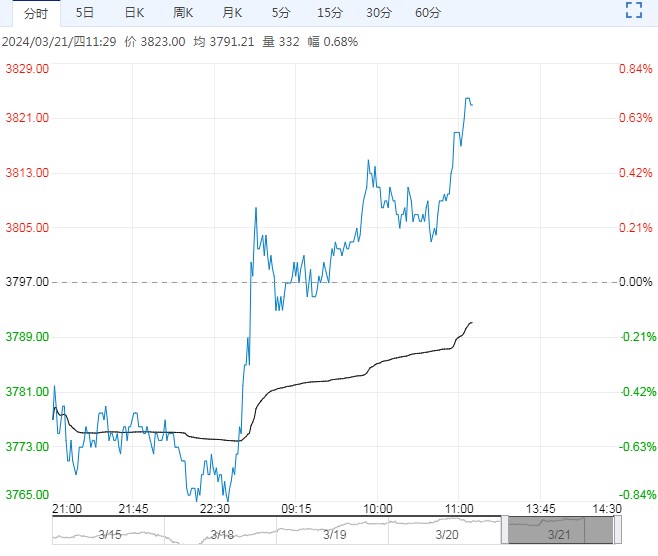This screenshot has width=658, height=556.
Task: Select the 月K chart tab
Action: 232,13
